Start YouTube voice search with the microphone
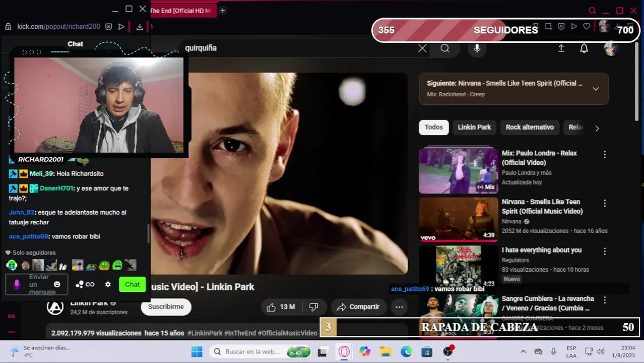 tap(477, 48)
